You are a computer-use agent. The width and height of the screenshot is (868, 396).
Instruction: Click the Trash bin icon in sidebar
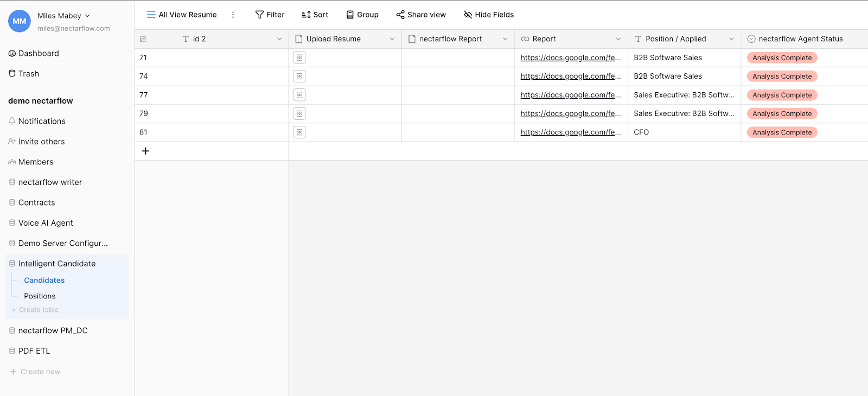[x=12, y=73]
